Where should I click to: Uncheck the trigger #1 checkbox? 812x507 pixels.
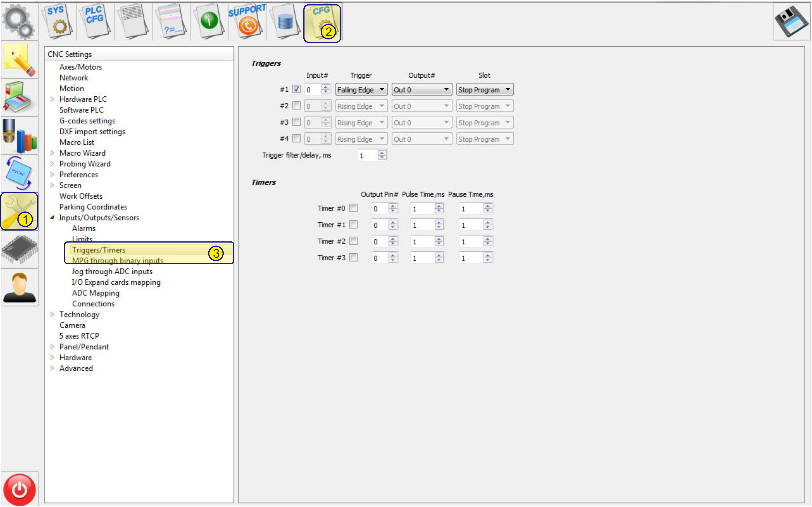[296, 89]
